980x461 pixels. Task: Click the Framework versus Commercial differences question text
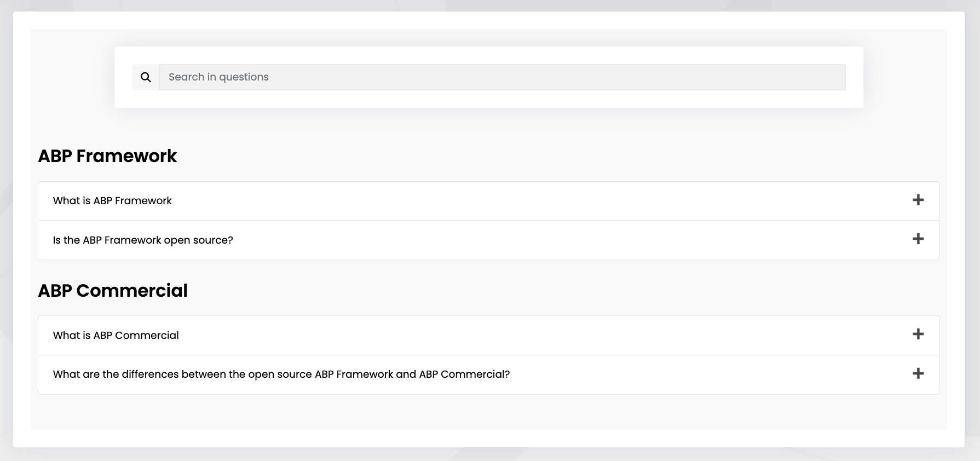[x=281, y=374]
